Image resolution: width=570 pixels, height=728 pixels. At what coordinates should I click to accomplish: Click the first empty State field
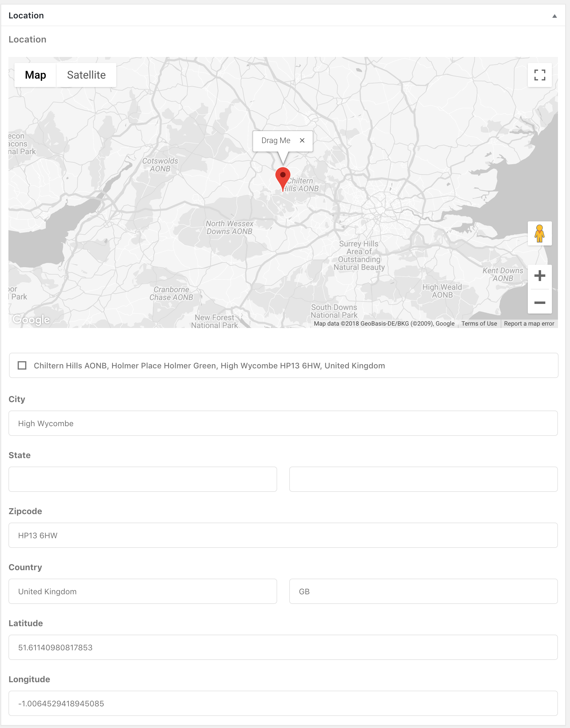pos(143,479)
